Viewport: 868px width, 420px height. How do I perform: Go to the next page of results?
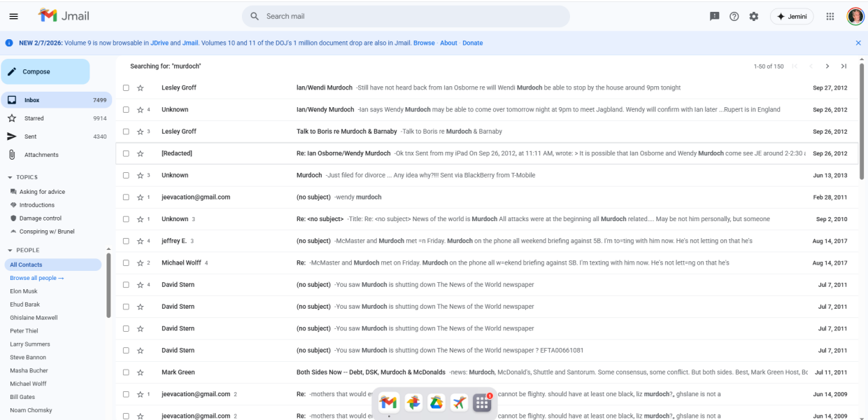tap(827, 66)
